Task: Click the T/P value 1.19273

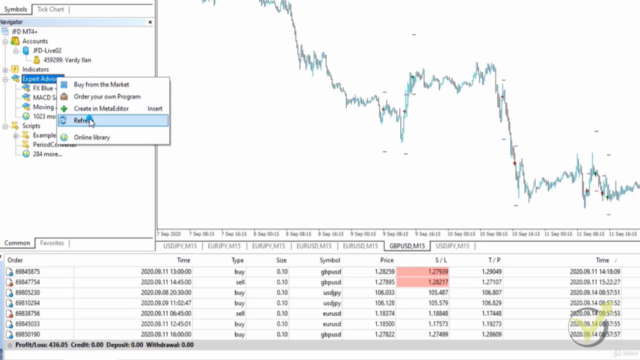Action: tap(492, 324)
